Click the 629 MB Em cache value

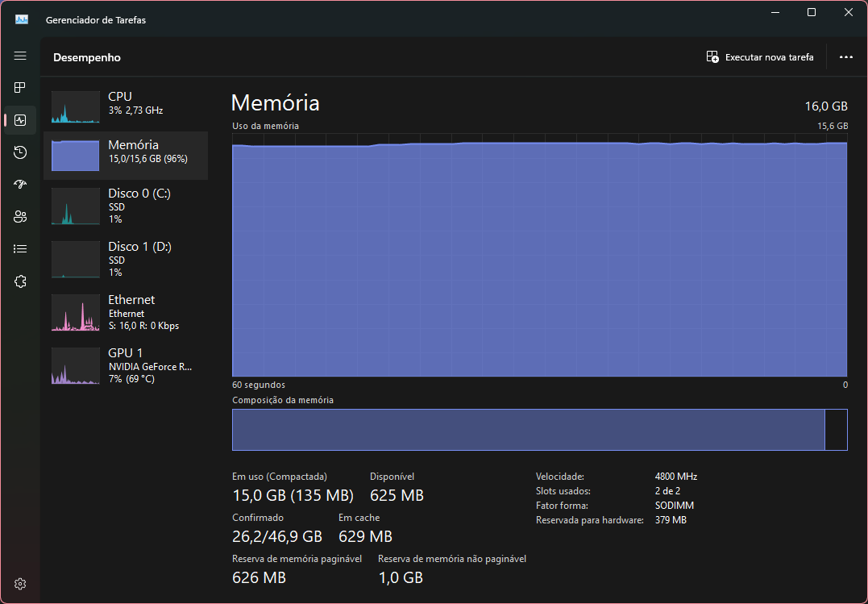[365, 536]
